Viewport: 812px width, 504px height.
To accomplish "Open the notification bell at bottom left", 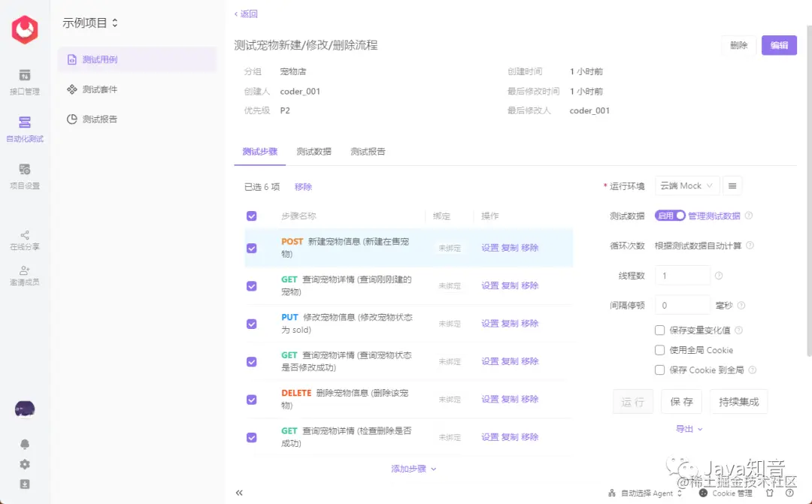I will 25,445.
